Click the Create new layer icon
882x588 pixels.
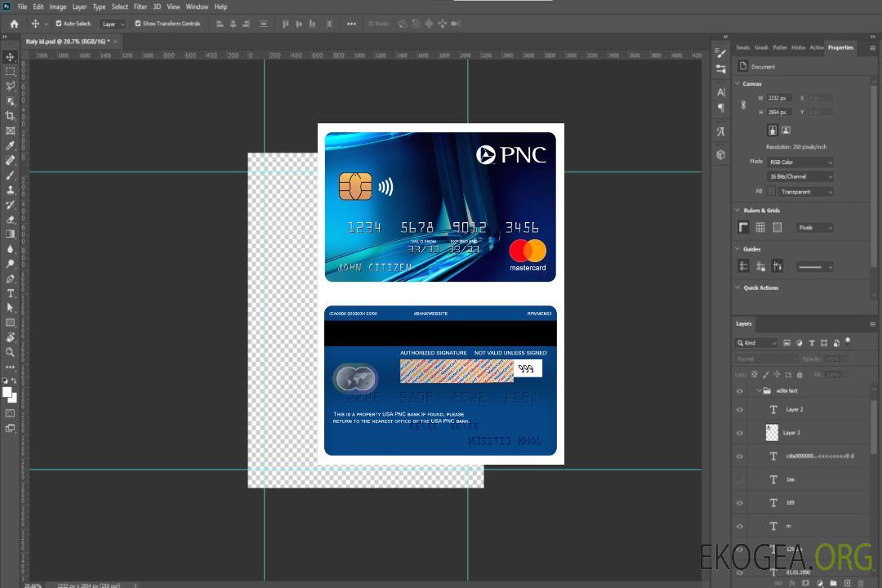(847, 583)
